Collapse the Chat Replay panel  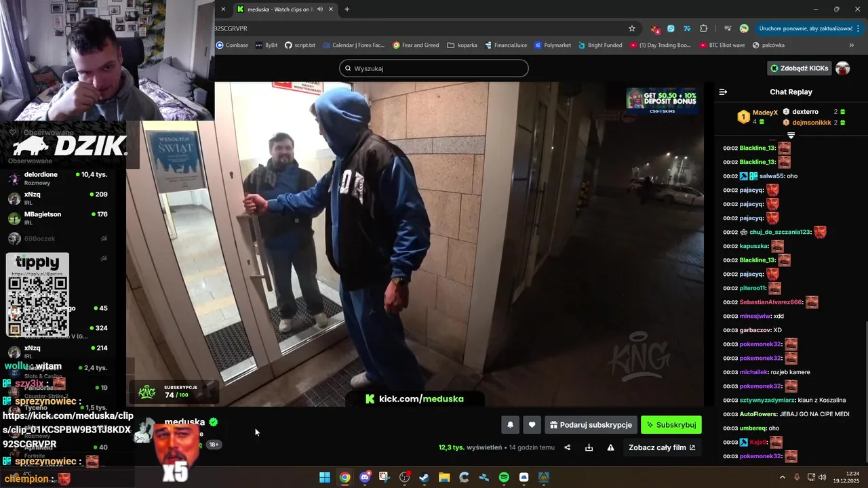pos(723,91)
